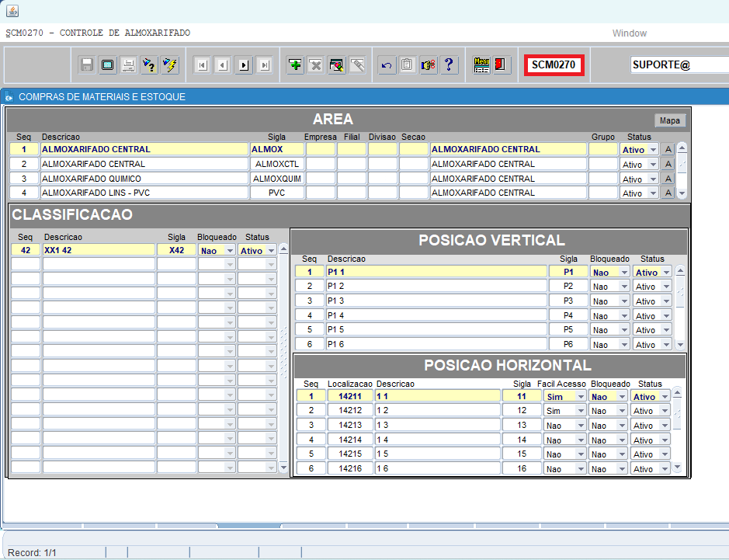Click Descricao field of ALMOXARIFADO LINS - PVC
The width and height of the screenshot is (729, 560).
(144, 193)
